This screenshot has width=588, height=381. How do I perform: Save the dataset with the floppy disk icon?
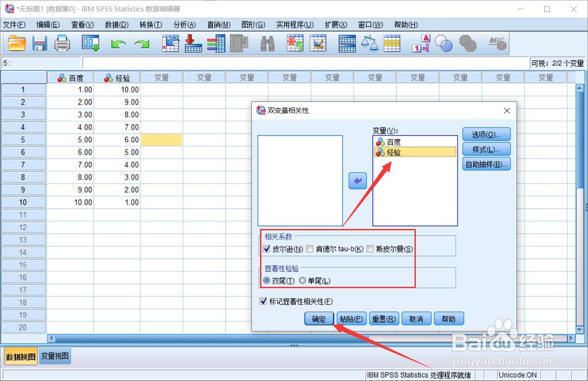(x=40, y=44)
